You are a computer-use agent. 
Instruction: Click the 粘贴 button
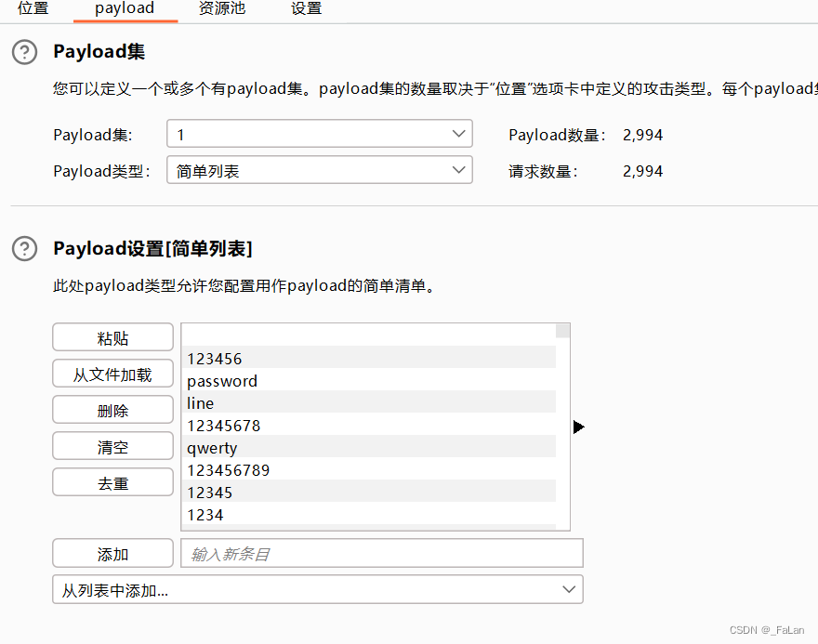(x=112, y=337)
